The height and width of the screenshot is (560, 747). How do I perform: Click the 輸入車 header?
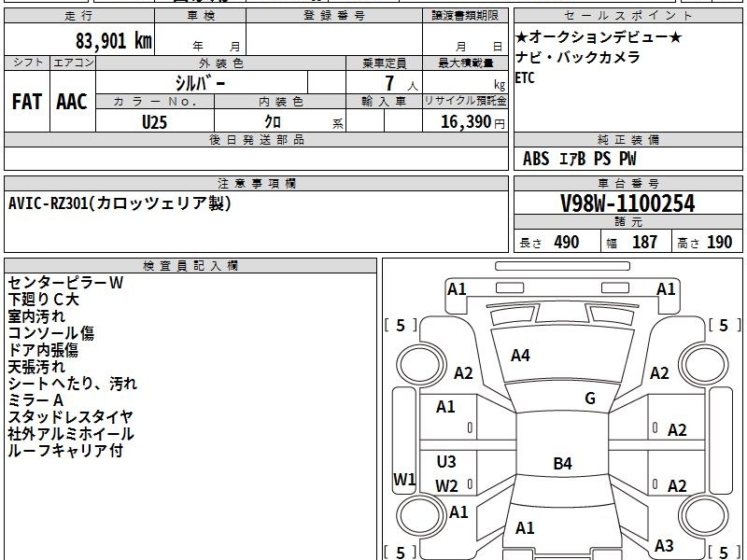tap(384, 102)
